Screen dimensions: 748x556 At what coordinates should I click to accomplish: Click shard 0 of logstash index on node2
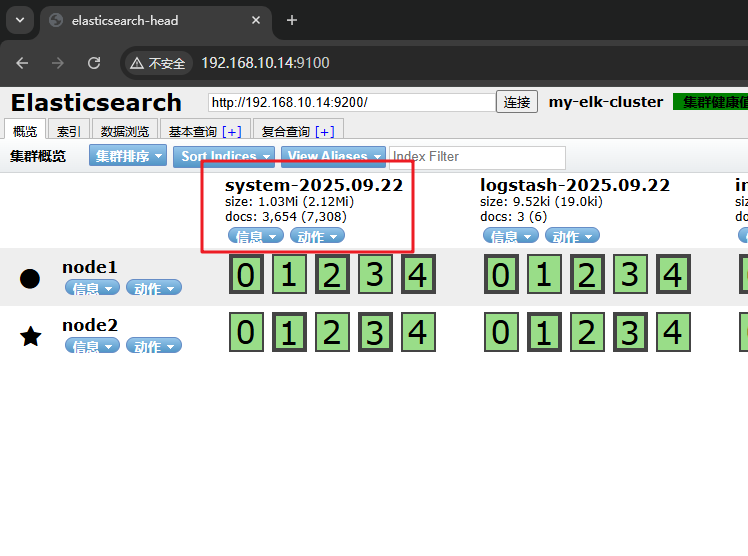pyautogui.click(x=501, y=332)
